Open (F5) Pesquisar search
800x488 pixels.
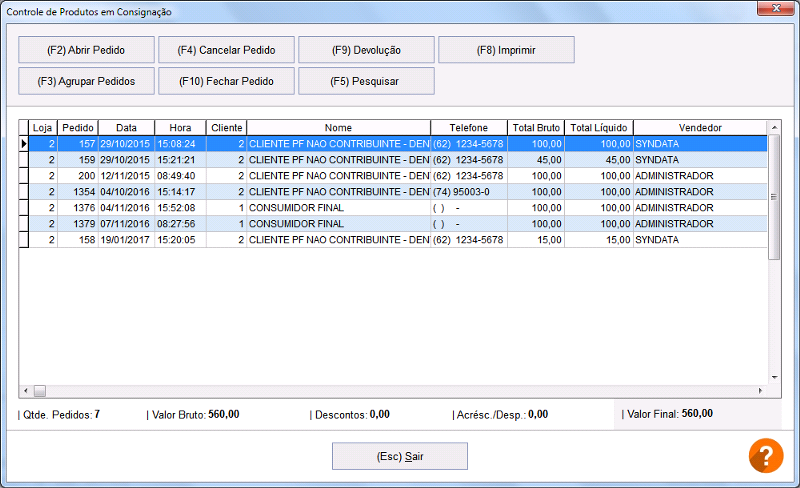(366, 81)
